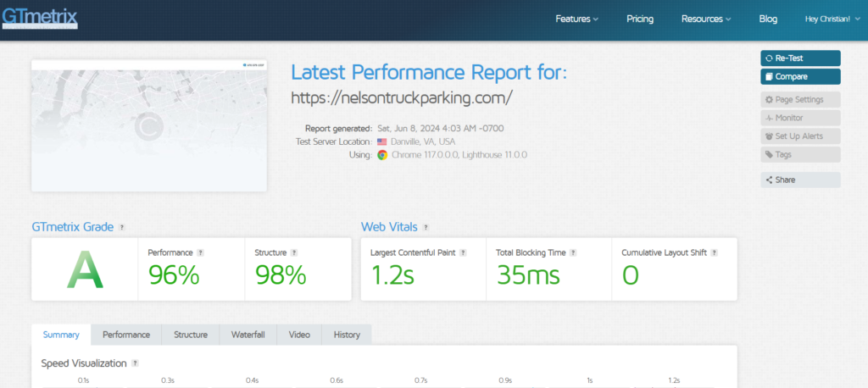Click the US flag icon
The image size is (868, 388).
[382, 141]
